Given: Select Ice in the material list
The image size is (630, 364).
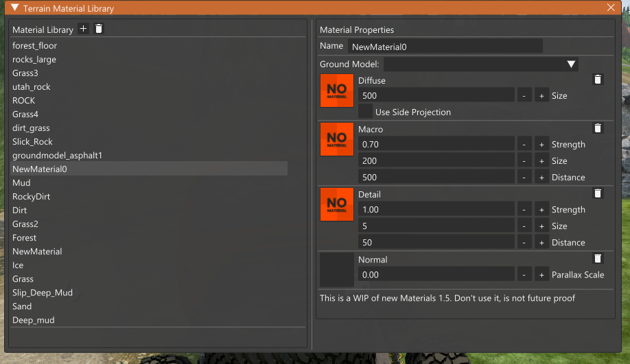Looking at the screenshot, I should (149, 265).
